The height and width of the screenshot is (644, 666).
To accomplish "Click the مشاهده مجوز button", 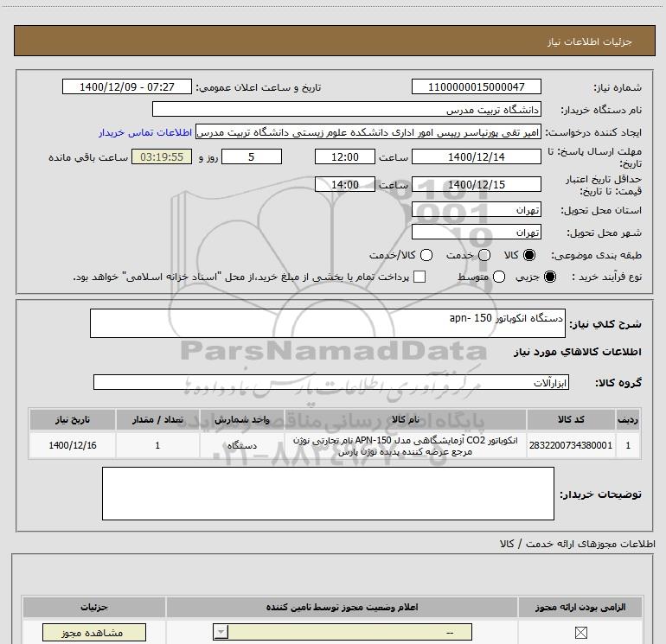I will tap(94, 633).
